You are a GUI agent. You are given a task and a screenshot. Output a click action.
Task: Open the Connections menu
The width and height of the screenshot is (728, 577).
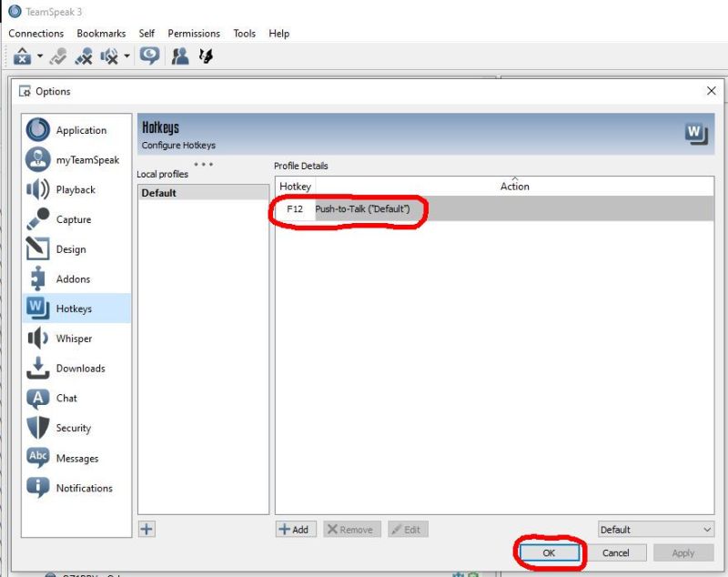(x=35, y=34)
